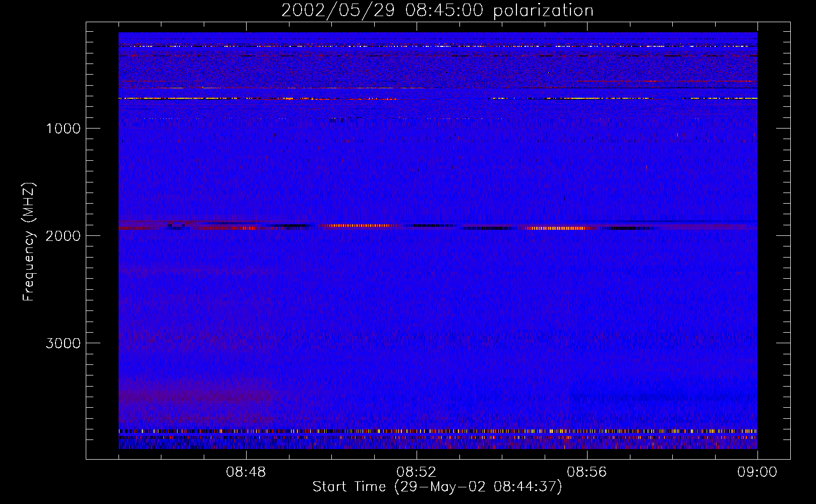
Task: Click the "1000" frequency tick label
Action: (x=63, y=129)
